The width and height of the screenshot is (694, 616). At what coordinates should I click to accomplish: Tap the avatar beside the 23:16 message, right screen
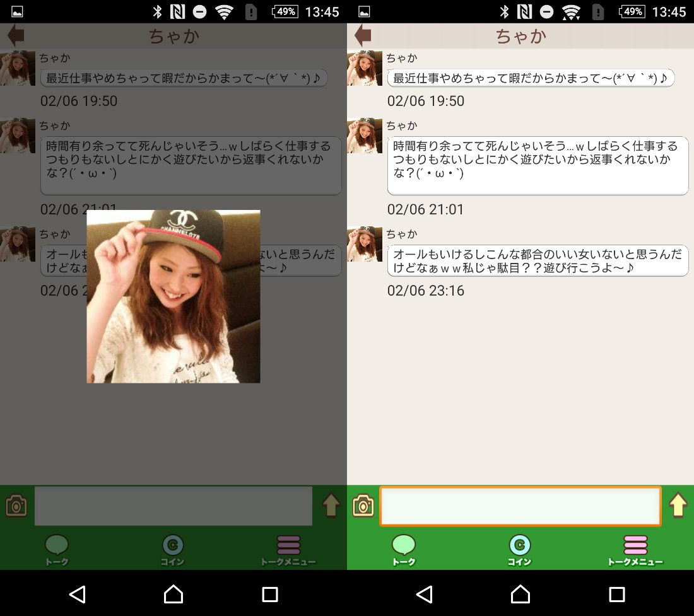(x=365, y=244)
